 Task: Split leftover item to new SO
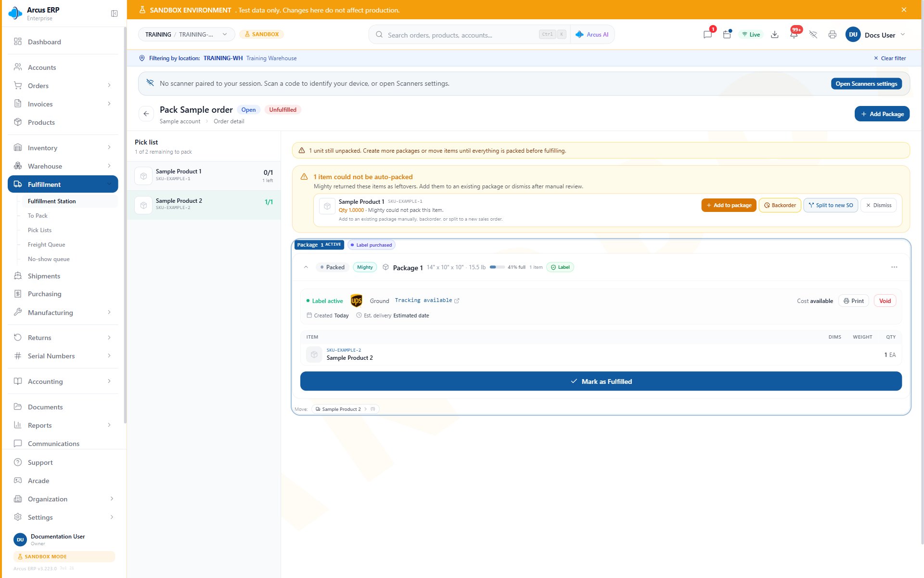[831, 205]
